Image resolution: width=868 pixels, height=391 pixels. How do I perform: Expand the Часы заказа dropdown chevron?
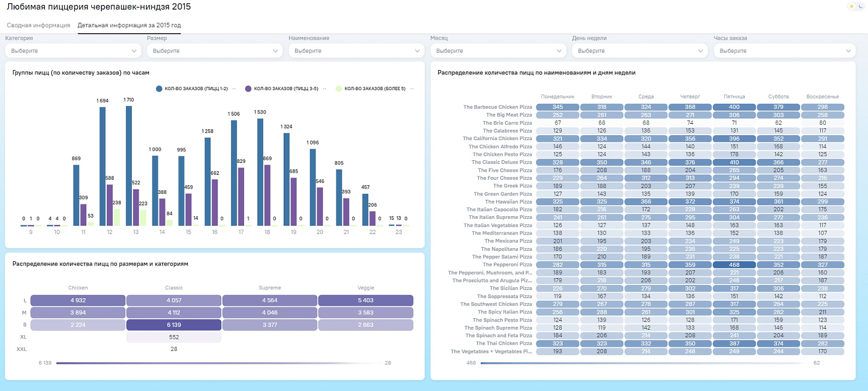(x=848, y=51)
